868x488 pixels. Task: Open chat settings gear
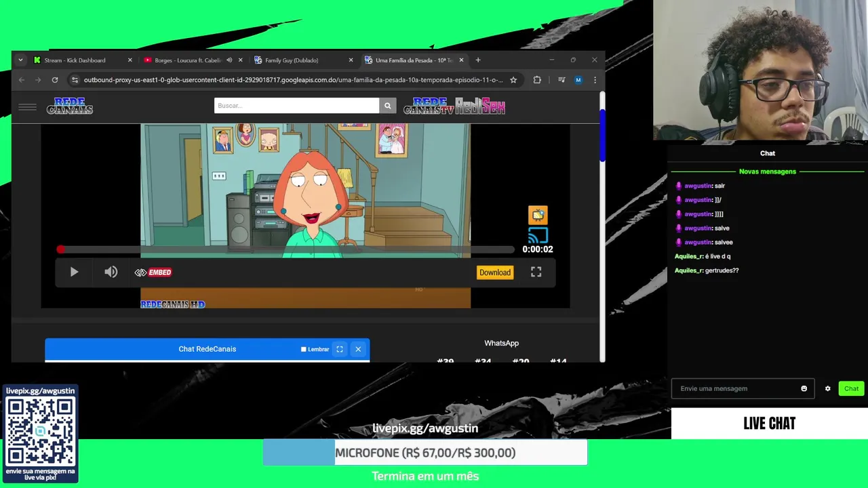(827, 389)
